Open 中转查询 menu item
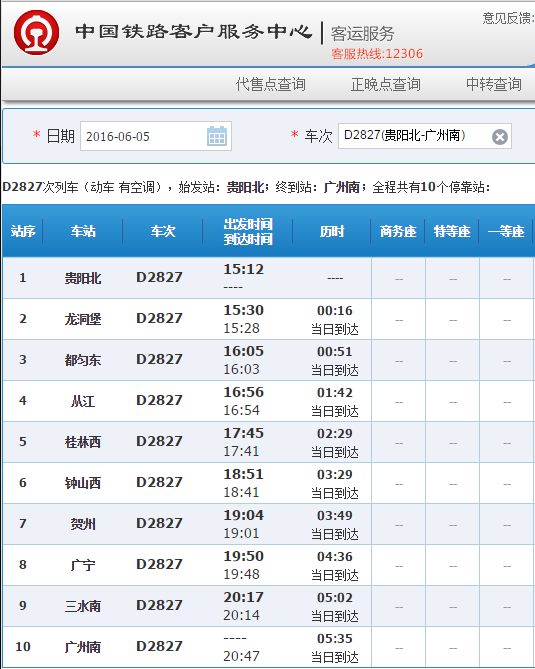 [x=494, y=84]
